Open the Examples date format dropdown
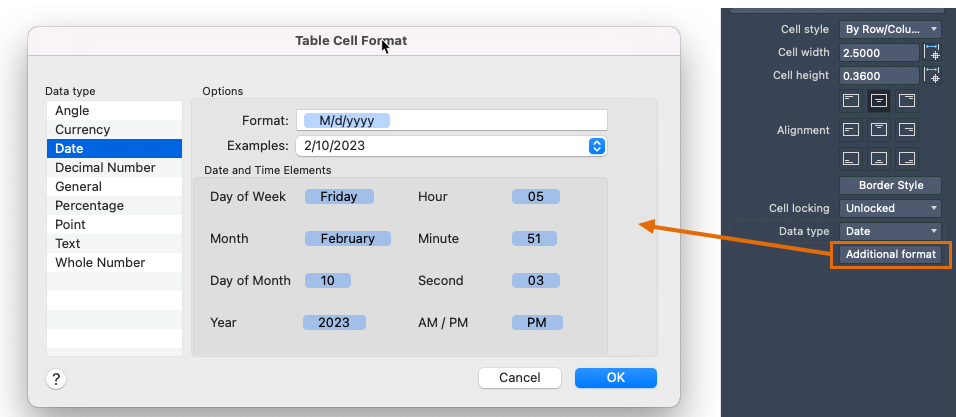 point(597,146)
